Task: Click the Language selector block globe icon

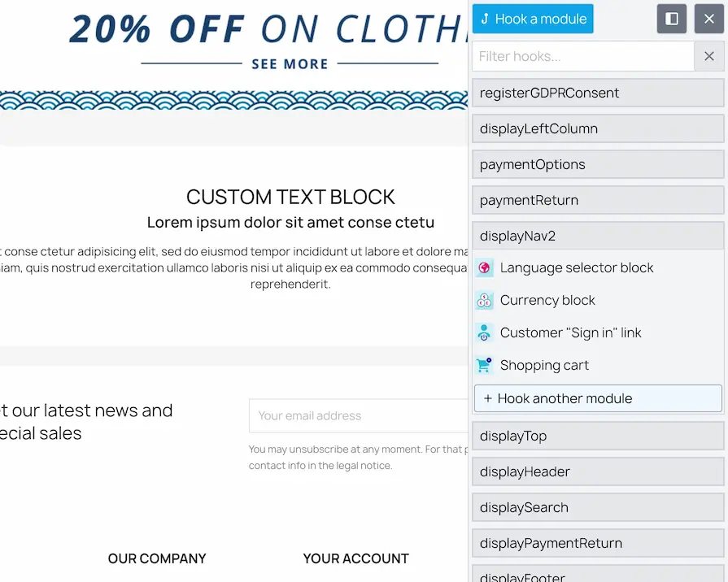Action: [x=484, y=267]
